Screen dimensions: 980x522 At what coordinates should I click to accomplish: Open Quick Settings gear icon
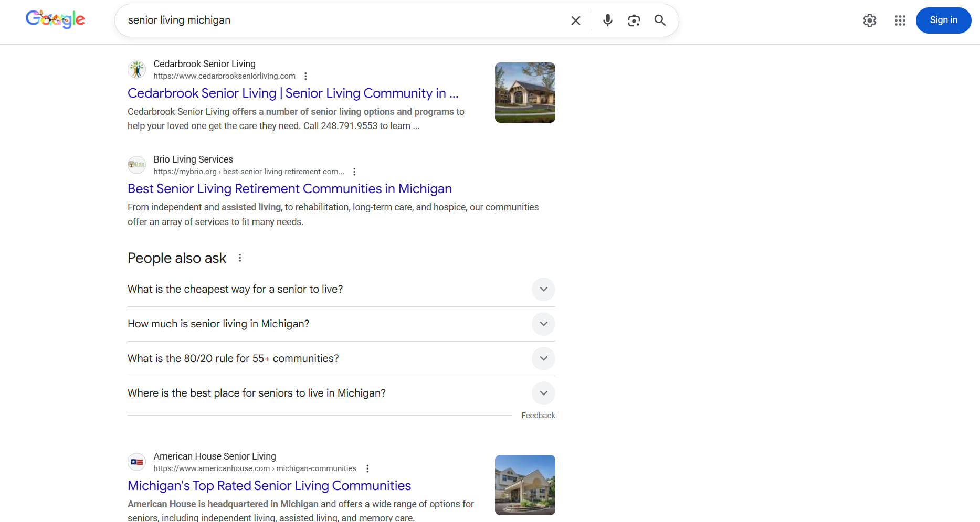(870, 20)
